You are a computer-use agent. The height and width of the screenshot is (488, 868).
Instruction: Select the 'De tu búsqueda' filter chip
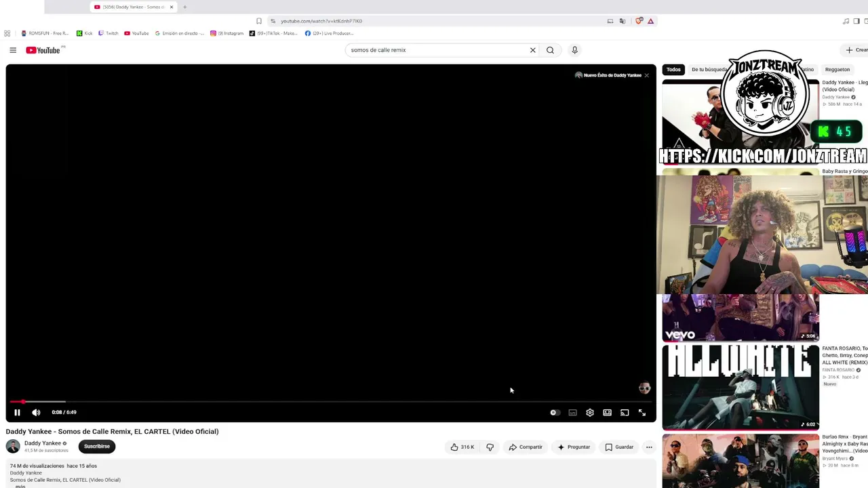click(x=709, y=69)
